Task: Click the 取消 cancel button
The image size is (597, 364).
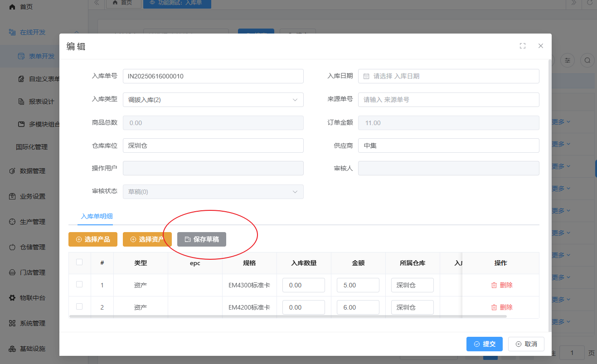Action: [526, 344]
